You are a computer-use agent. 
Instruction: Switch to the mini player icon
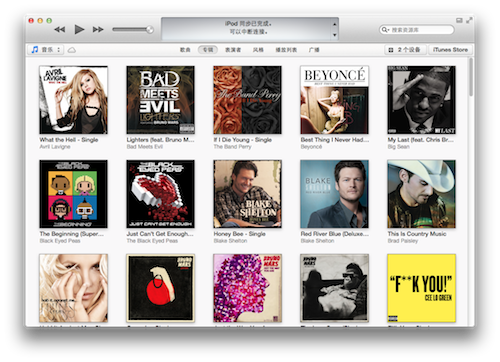[x=459, y=21]
